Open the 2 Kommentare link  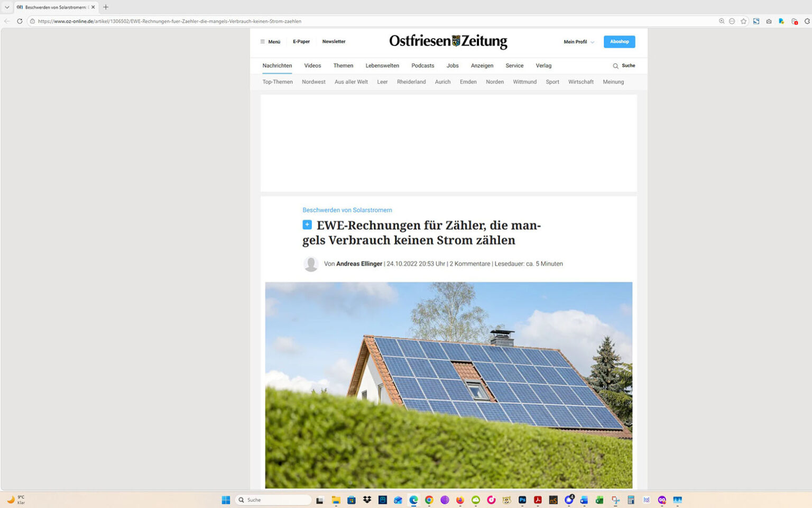(x=469, y=264)
